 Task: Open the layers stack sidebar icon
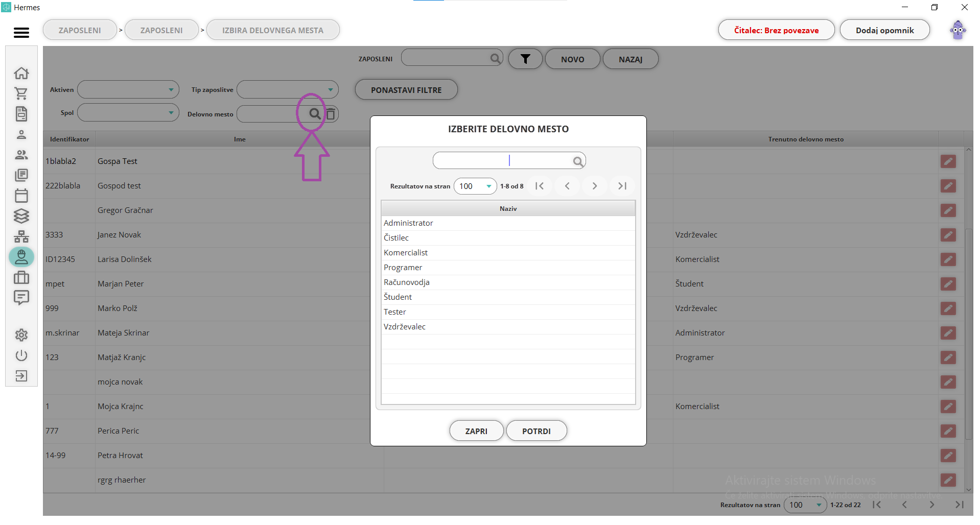click(x=21, y=216)
